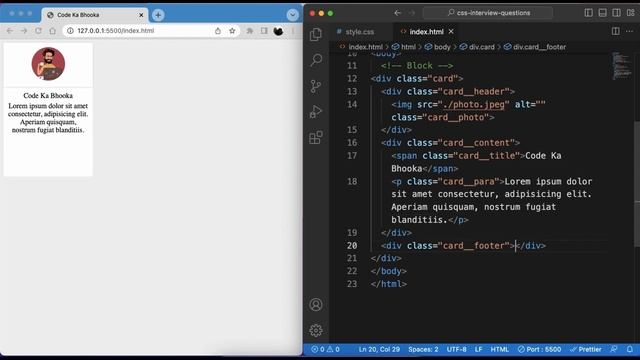Click the UTF-8 encoding status item
This screenshot has width=640, height=360.
[x=456, y=349]
